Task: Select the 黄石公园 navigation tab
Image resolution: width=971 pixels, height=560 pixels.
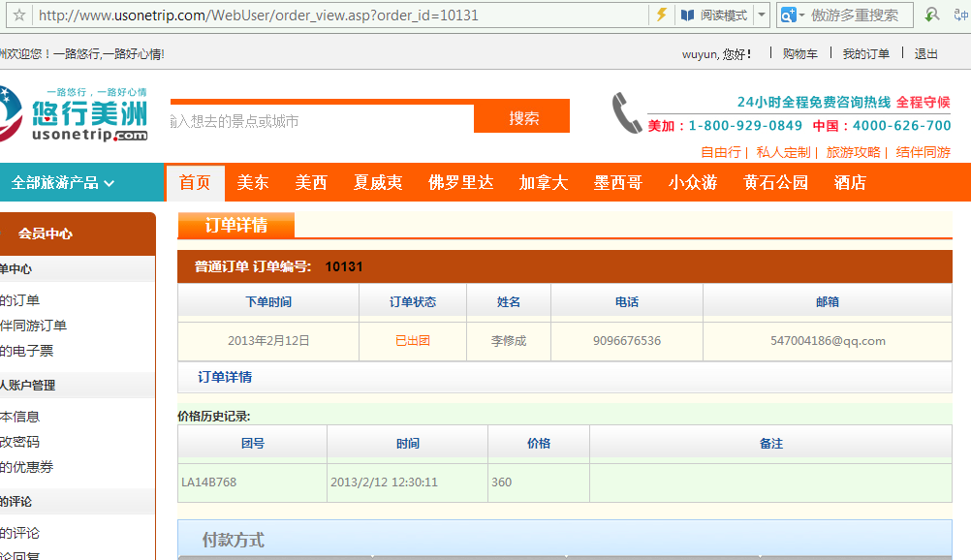Action: coord(775,183)
